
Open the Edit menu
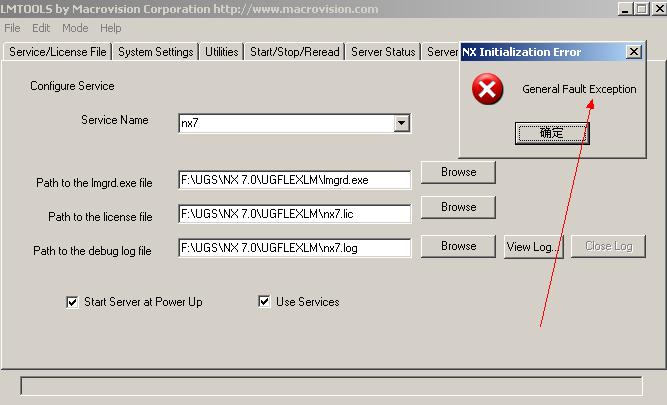point(41,28)
